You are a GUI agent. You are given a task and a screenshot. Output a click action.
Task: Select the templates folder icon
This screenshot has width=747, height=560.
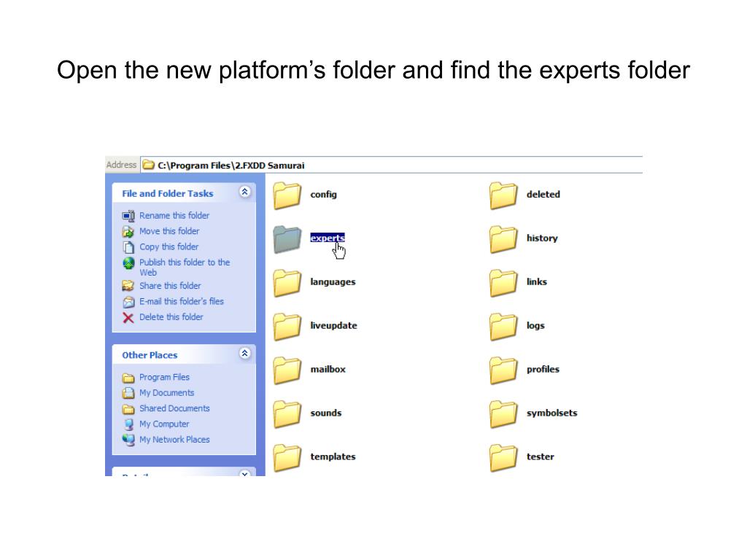point(287,458)
